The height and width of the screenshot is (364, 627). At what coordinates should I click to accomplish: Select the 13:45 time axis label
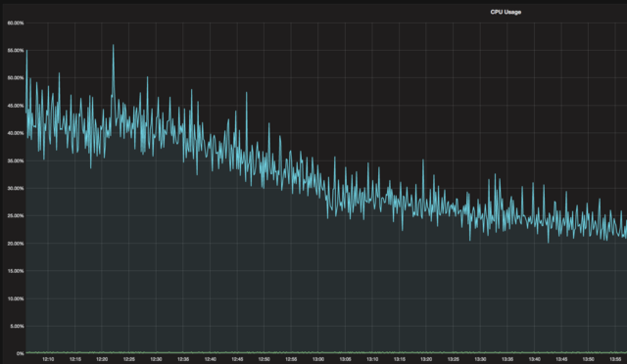561,359
